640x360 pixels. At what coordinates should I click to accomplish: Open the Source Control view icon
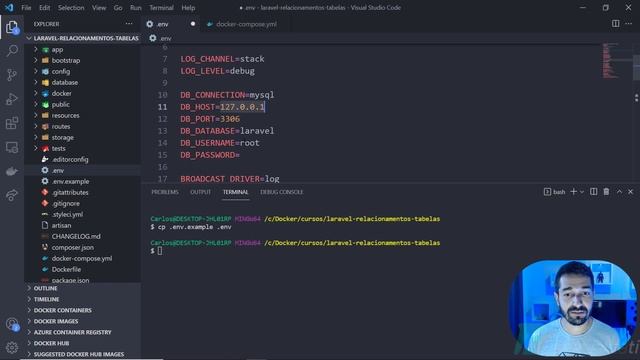pos(12,75)
